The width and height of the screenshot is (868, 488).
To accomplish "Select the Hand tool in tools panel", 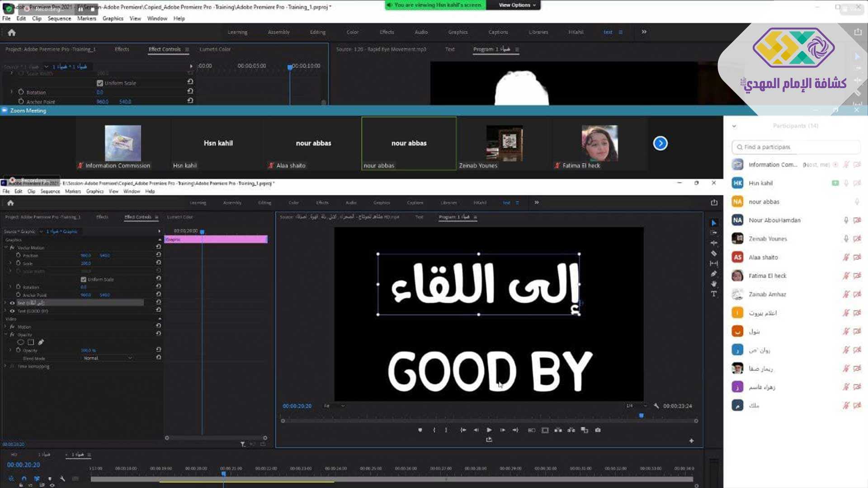I will [714, 284].
